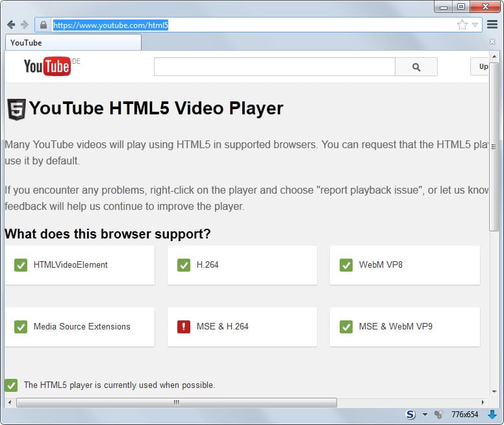Open the YouTube home logo
Viewport: 504px width, 425px height.
click(47, 66)
